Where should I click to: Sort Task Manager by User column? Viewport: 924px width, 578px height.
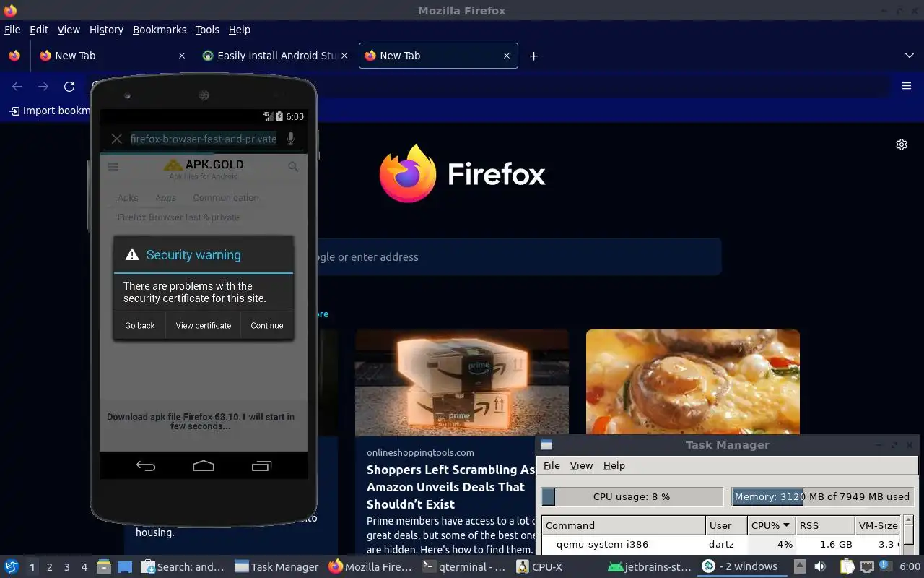click(726, 525)
